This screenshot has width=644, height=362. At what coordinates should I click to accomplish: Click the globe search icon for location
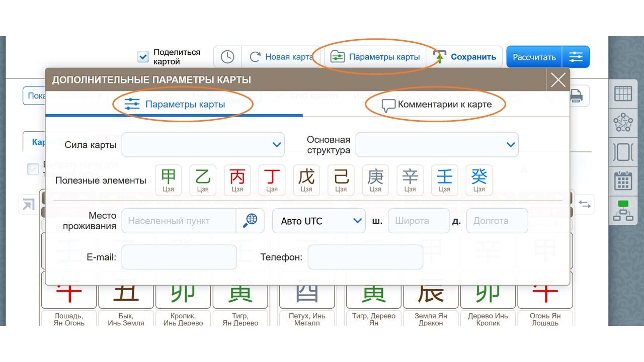click(250, 221)
